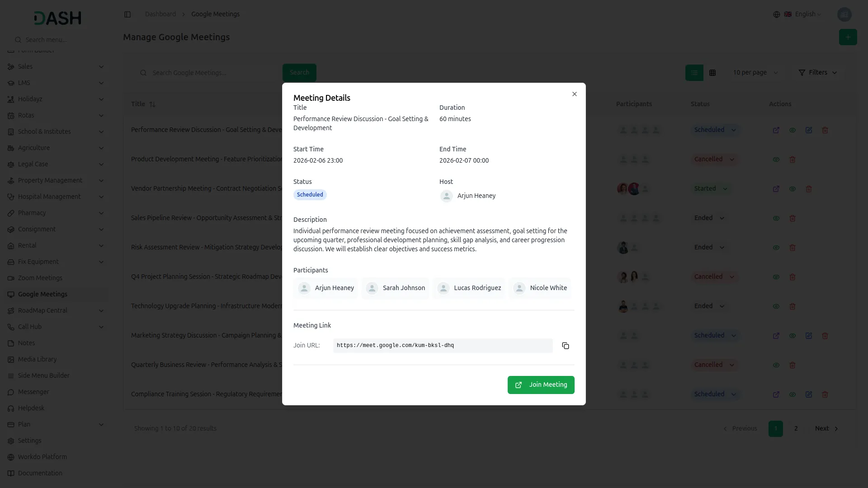The image size is (868, 488).
Task: Go to page 2 of results
Action: tap(796, 428)
